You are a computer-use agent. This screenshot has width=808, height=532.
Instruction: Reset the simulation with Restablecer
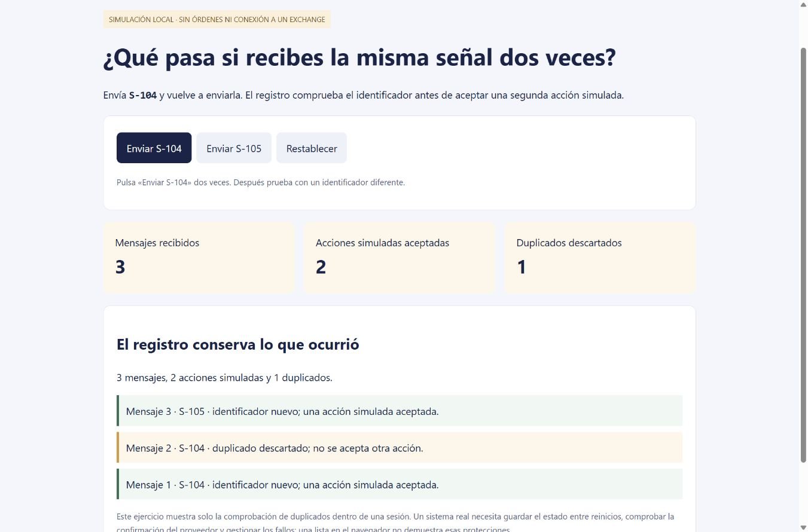point(312,148)
